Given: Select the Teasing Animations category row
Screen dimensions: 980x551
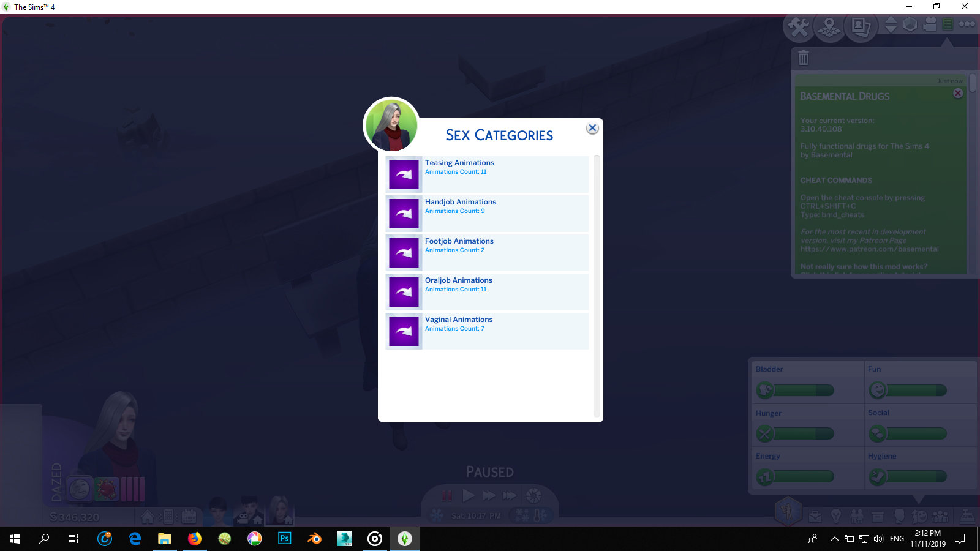Looking at the screenshot, I should [487, 174].
